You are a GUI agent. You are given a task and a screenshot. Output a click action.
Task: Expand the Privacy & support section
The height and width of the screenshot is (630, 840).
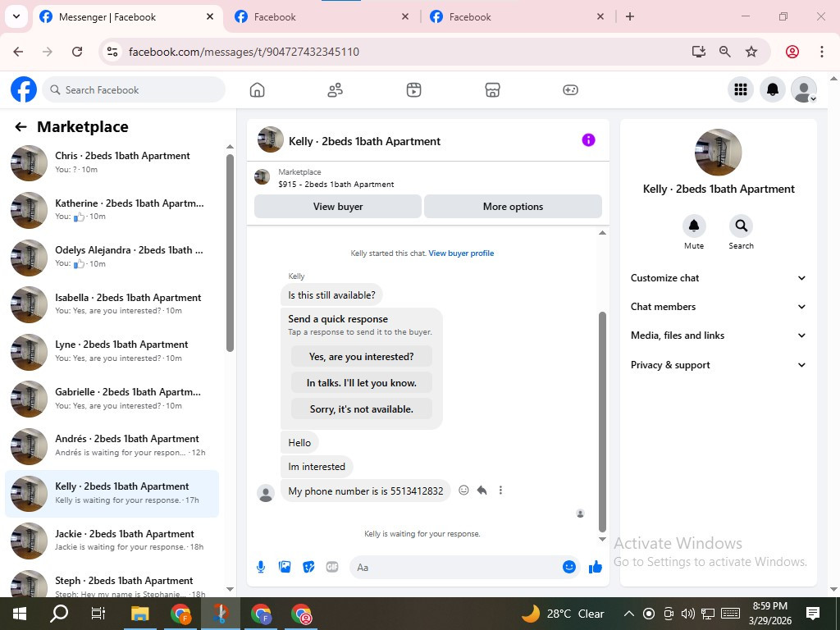pyautogui.click(x=718, y=365)
